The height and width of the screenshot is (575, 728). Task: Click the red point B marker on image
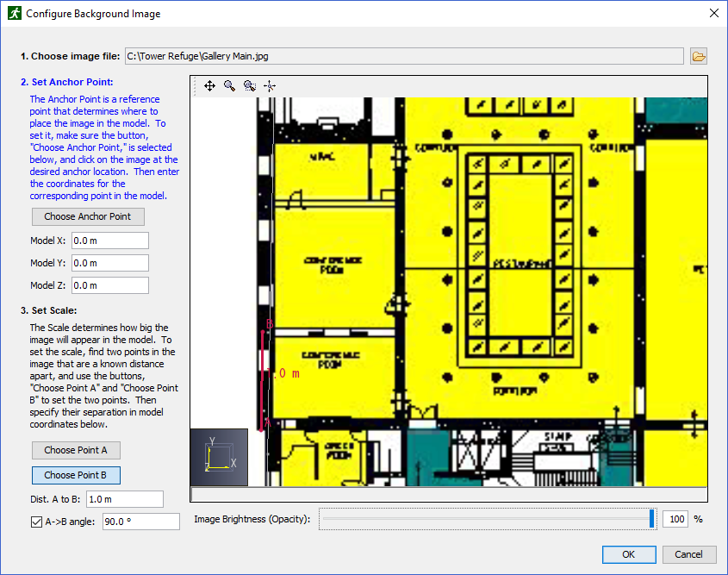[x=264, y=332]
